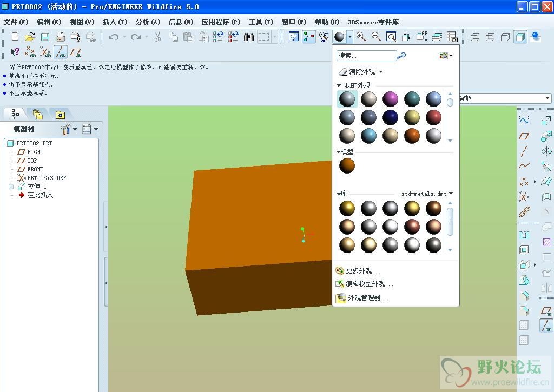Open the Insert menu
The image size is (554, 392).
(x=115, y=22)
